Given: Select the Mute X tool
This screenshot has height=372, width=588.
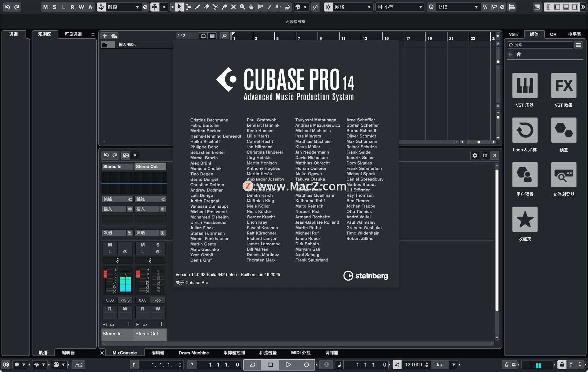Looking at the screenshot, I should [x=233, y=7].
